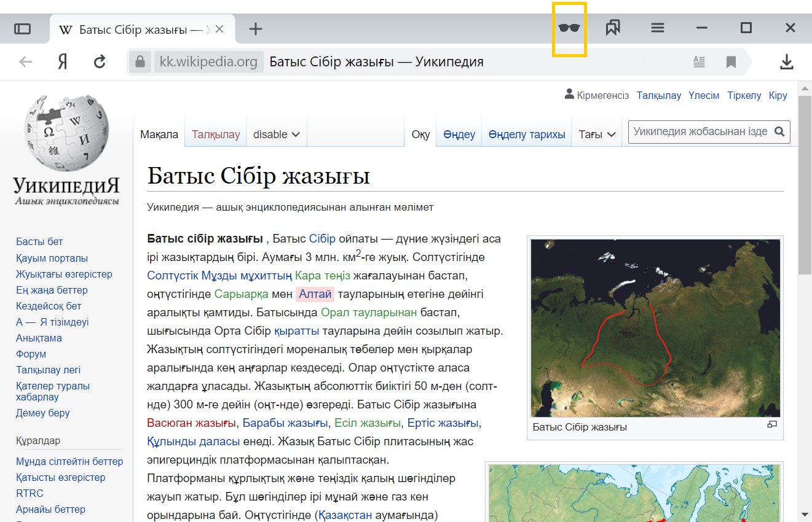Open Қателер туралы хабарлау link
Viewport: 812px width, 522px height.
[53, 391]
